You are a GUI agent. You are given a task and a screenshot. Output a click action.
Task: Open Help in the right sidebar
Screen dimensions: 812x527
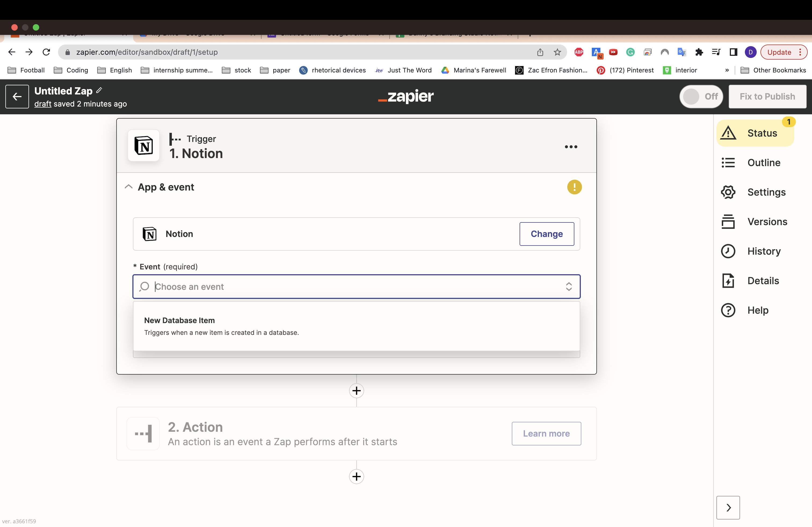pyautogui.click(x=745, y=310)
